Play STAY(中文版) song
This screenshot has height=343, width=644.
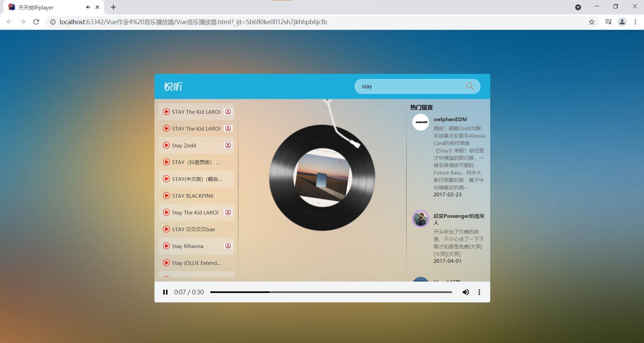pyautogui.click(x=166, y=179)
